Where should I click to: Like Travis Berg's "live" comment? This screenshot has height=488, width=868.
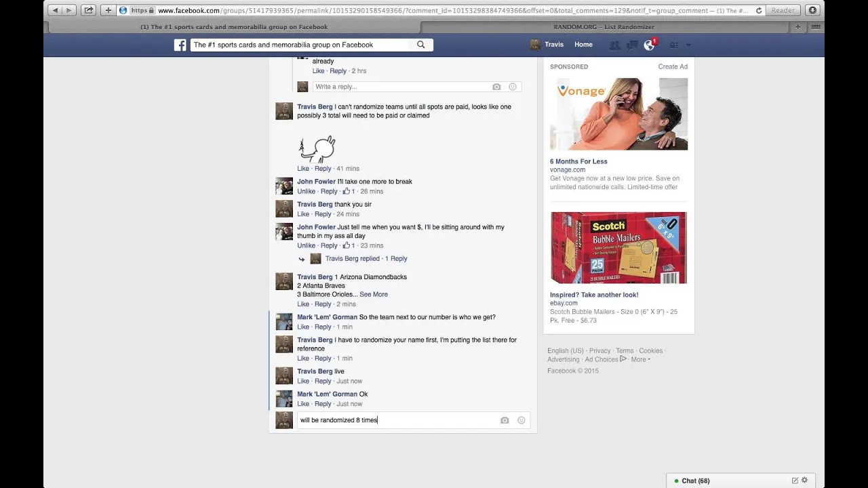(303, 382)
